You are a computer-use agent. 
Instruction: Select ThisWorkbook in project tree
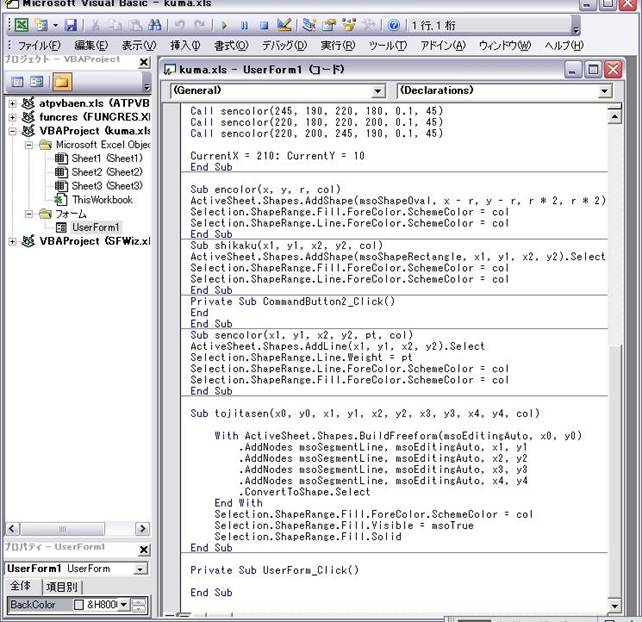[102, 200]
